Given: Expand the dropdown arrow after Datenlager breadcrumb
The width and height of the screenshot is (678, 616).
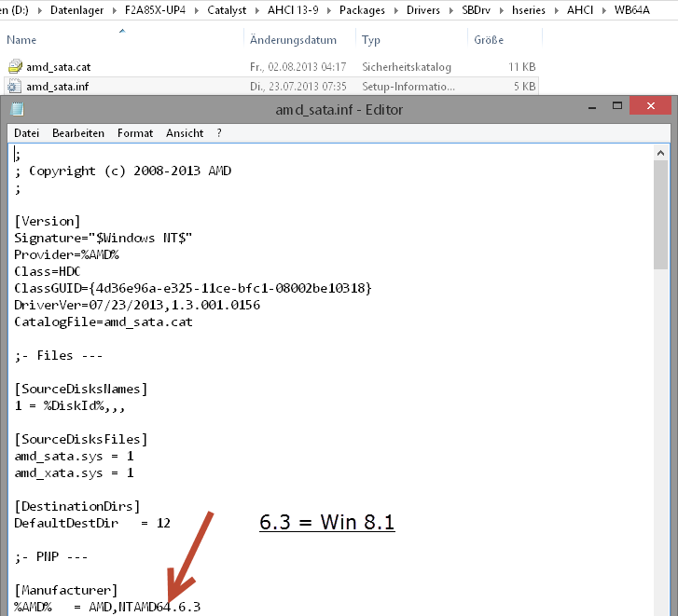Looking at the screenshot, I should coord(114,10).
